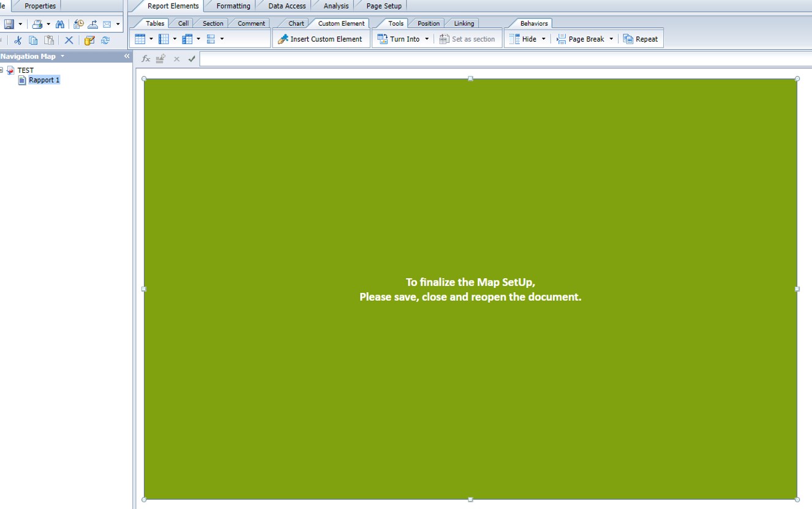The width and height of the screenshot is (812, 509).
Task: Select the Cell subtab
Action: click(183, 23)
